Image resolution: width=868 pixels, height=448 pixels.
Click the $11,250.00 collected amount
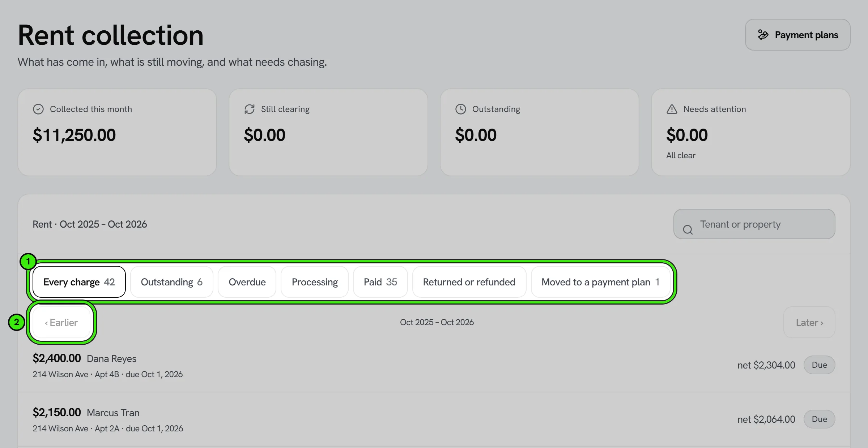(x=74, y=135)
